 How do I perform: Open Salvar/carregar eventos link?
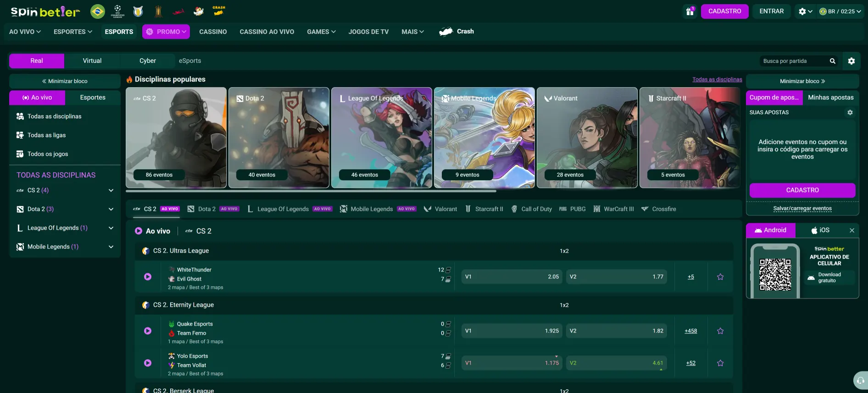[802, 209]
